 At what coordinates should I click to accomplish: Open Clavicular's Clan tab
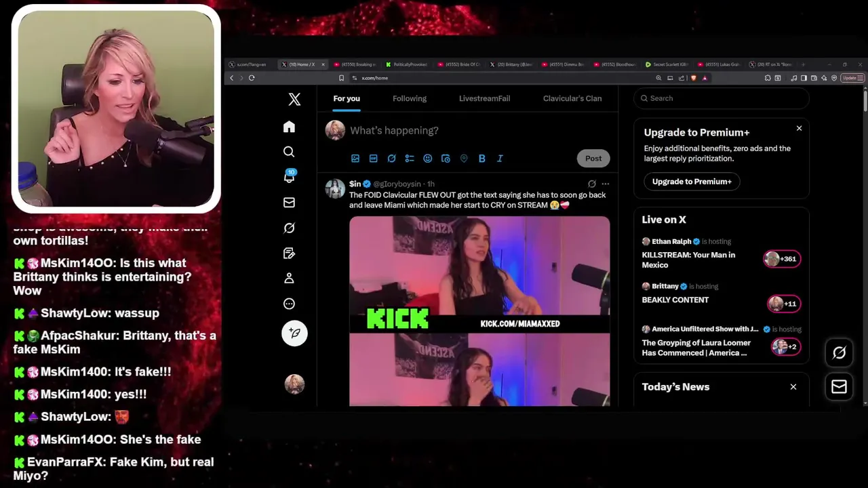572,98
